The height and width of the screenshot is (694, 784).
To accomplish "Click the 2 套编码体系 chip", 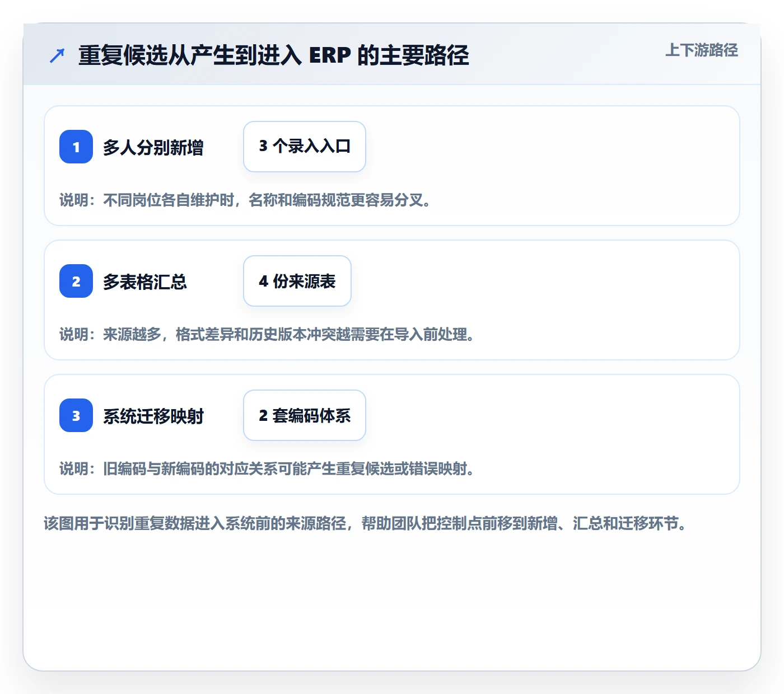I will tap(305, 415).
